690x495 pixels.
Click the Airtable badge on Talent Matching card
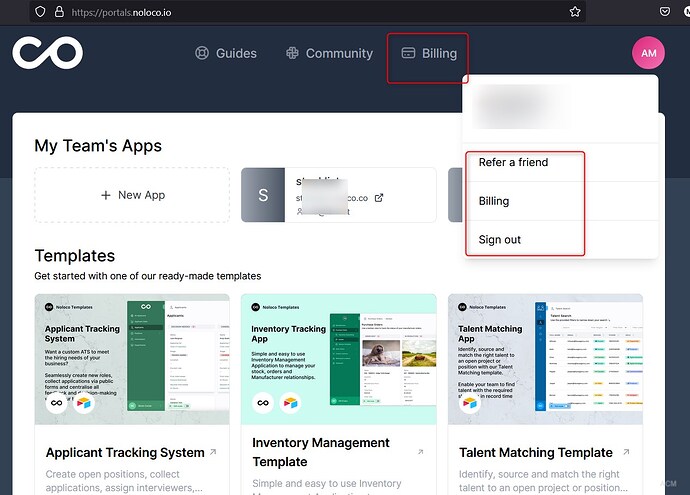[470, 403]
